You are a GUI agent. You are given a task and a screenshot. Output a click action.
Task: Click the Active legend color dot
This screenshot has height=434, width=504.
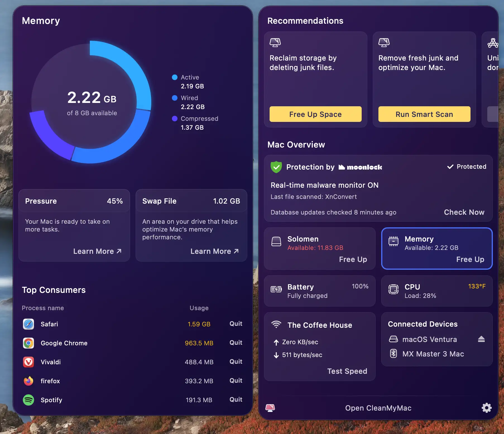pyautogui.click(x=175, y=77)
